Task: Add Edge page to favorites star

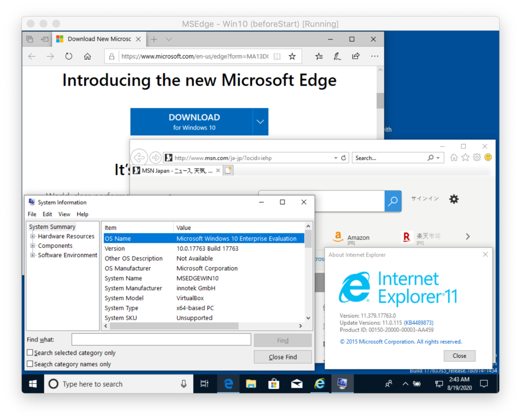Action: tap(292, 56)
